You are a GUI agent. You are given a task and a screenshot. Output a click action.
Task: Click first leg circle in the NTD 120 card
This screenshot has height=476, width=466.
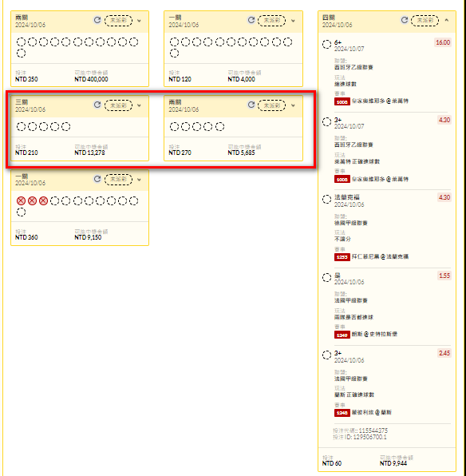[x=174, y=42]
